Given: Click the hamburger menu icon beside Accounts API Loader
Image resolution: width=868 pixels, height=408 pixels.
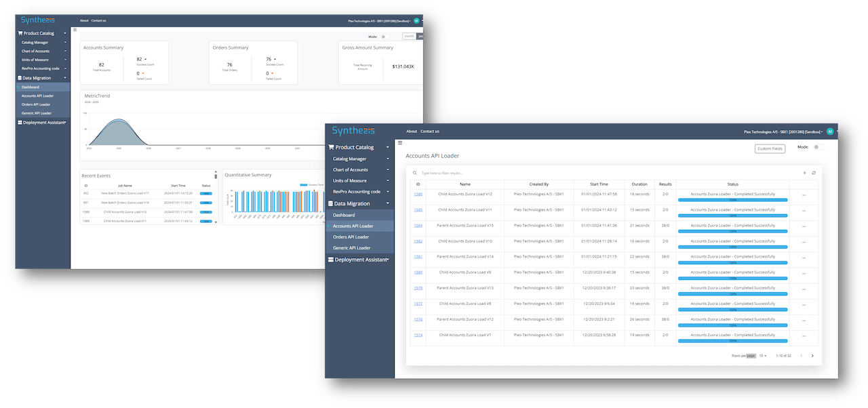Looking at the screenshot, I should (400, 143).
